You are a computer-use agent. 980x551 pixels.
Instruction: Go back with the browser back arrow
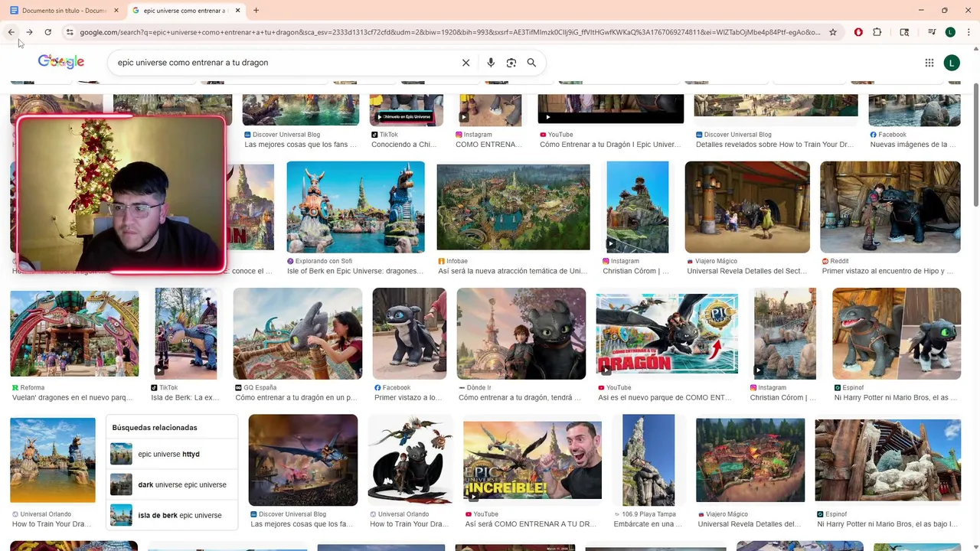[x=11, y=32]
